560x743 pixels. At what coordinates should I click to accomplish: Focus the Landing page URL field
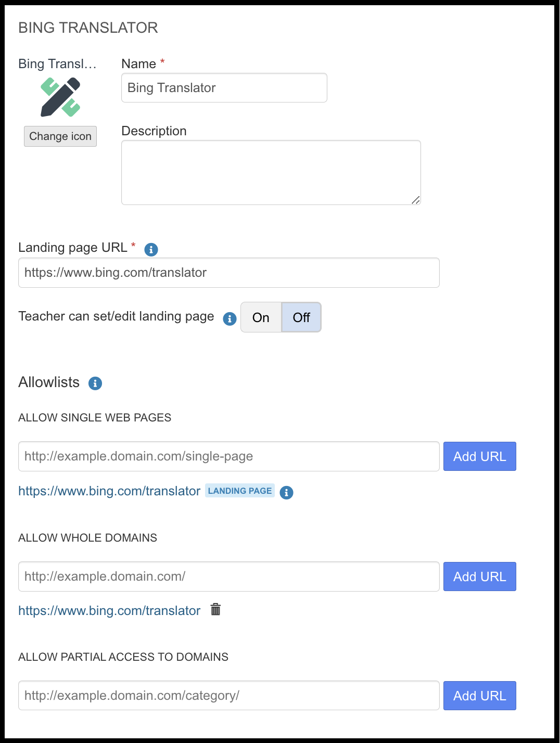point(228,273)
